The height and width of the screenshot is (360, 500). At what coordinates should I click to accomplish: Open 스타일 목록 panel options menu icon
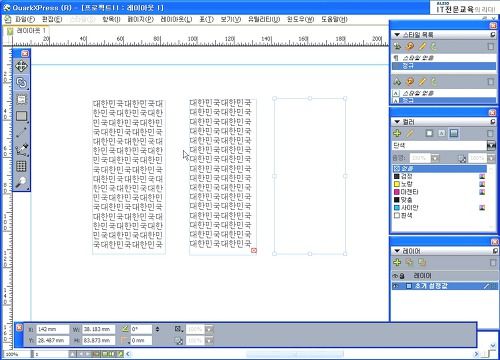click(x=493, y=35)
